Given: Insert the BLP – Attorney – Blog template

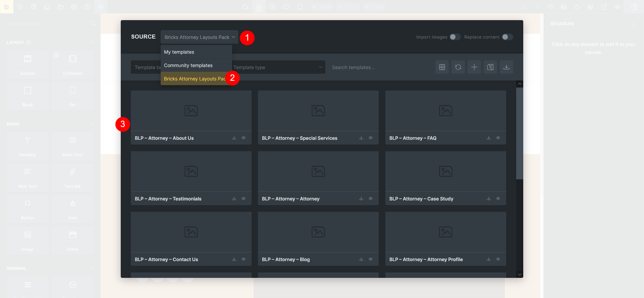Looking at the screenshot, I should (361, 259).
